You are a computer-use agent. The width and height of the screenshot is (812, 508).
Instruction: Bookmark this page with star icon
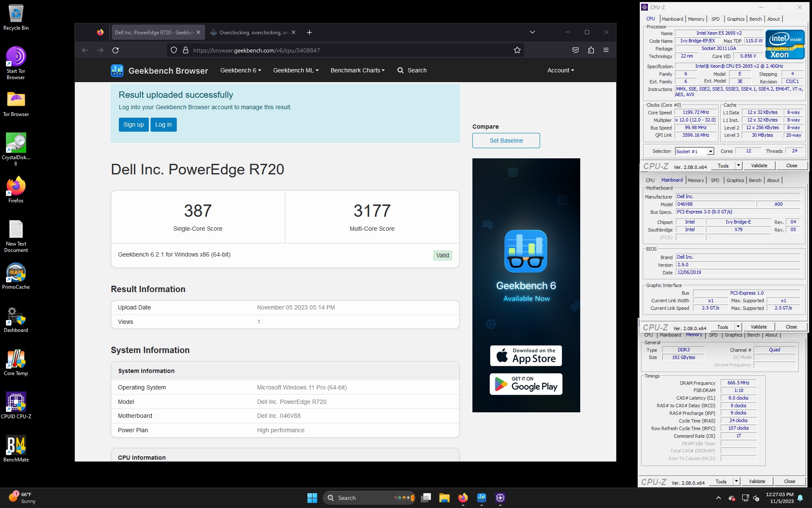tap(517, 50)
